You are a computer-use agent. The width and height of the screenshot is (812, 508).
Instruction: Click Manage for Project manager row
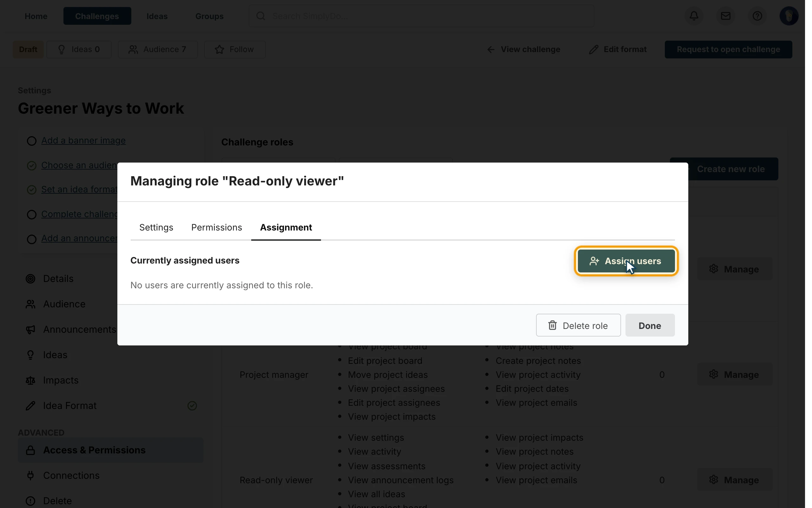[x=734, y=374]
